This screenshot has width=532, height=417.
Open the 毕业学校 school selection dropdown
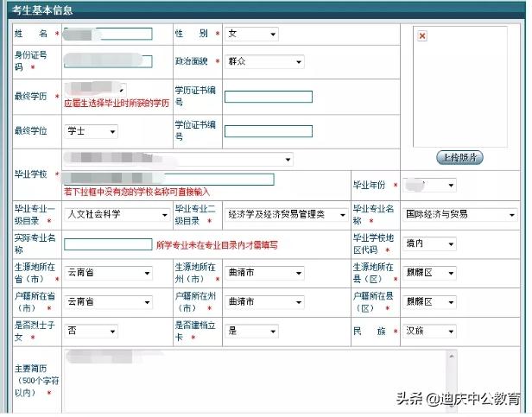[x=179, y=159]
